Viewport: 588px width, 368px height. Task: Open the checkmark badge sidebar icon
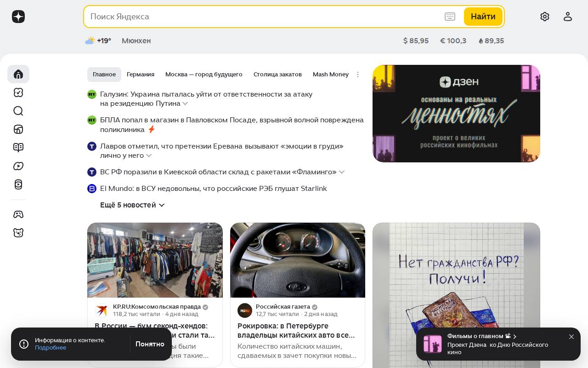(x=18, y=92)
